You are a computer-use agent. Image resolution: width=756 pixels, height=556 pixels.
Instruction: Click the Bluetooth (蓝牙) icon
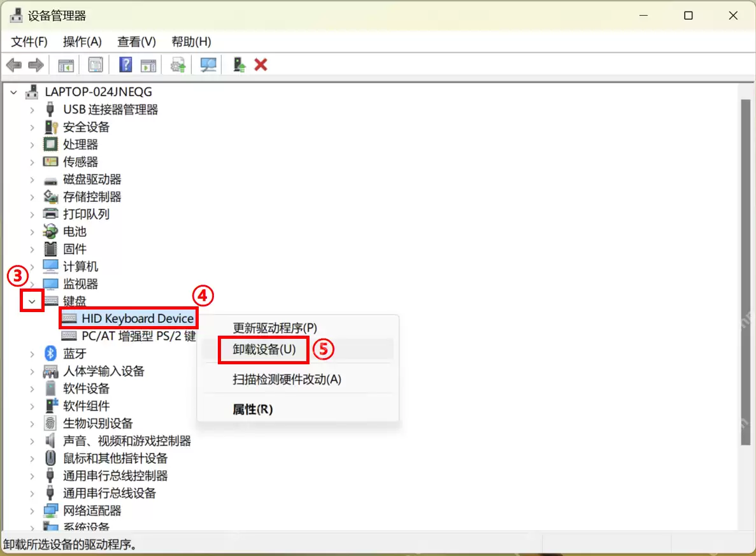50,353
